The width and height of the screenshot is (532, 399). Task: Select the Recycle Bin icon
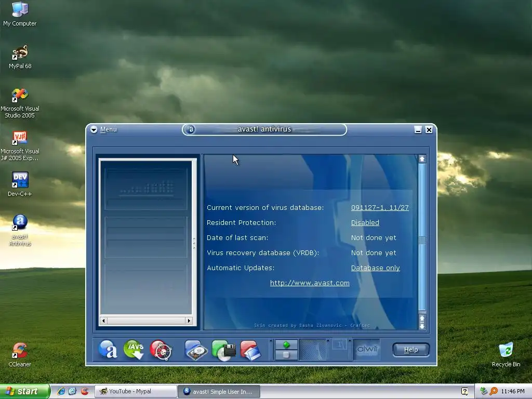pos(506,354)
